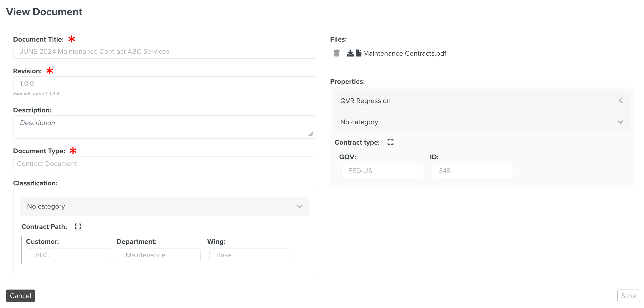The image size is (644, 308).
Task: Click the Department field containing Maintenance
Action: click(x=160, y=255)
